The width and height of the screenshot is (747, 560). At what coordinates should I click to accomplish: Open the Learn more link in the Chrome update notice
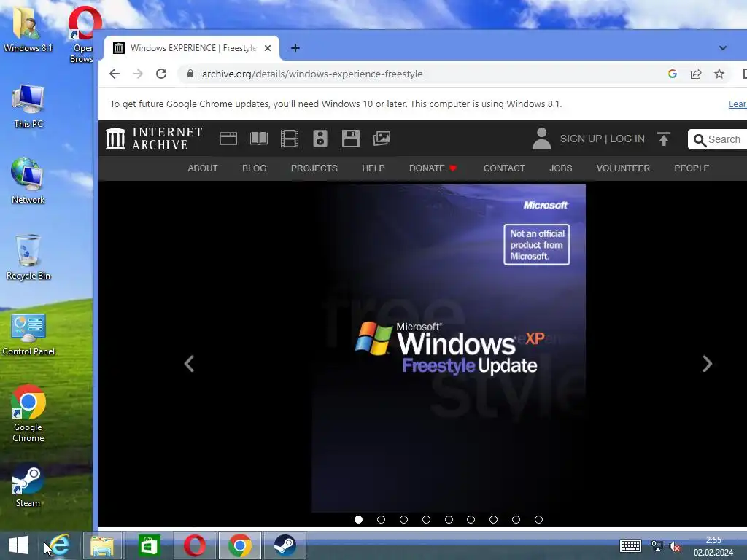point(738,104)
